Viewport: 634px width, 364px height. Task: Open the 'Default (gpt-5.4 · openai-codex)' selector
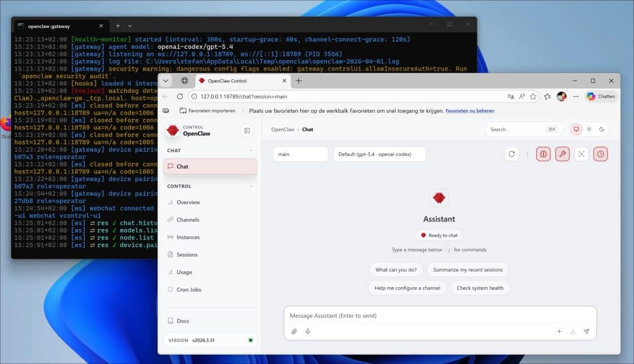coord(379,154)
